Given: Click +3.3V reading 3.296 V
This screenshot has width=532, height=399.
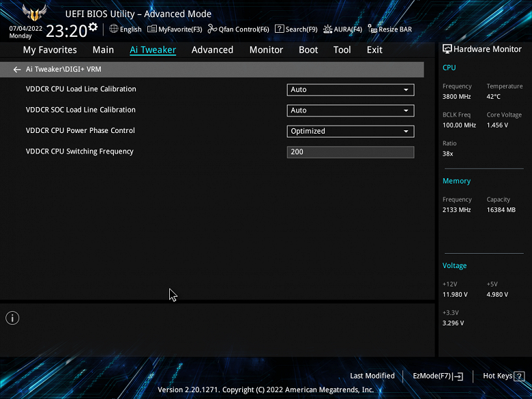Looking at the screenshot, I should coord(454,323).
